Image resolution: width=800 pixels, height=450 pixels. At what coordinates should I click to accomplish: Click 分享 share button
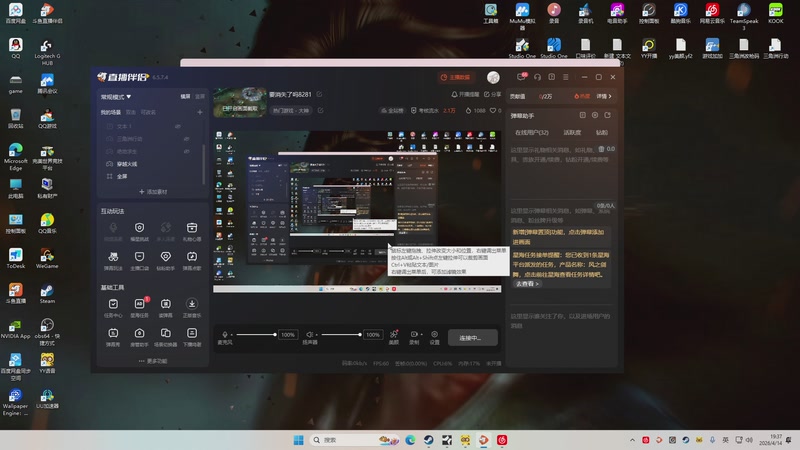(493, 94)
